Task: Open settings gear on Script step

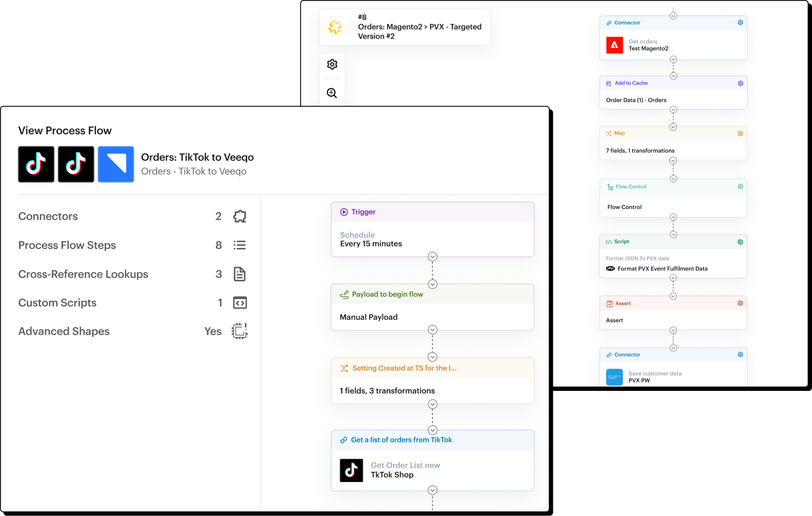Action: [740, 242]
